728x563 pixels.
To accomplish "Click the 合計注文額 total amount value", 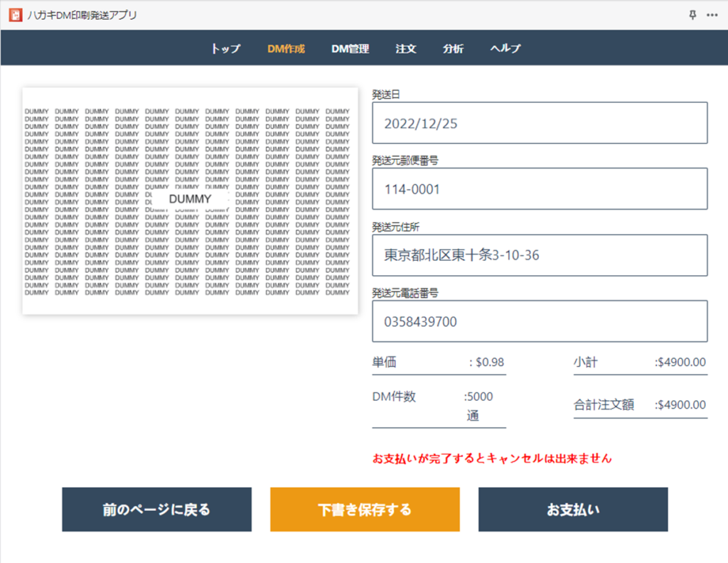I will pyautogui.click(x=681, y=405).
